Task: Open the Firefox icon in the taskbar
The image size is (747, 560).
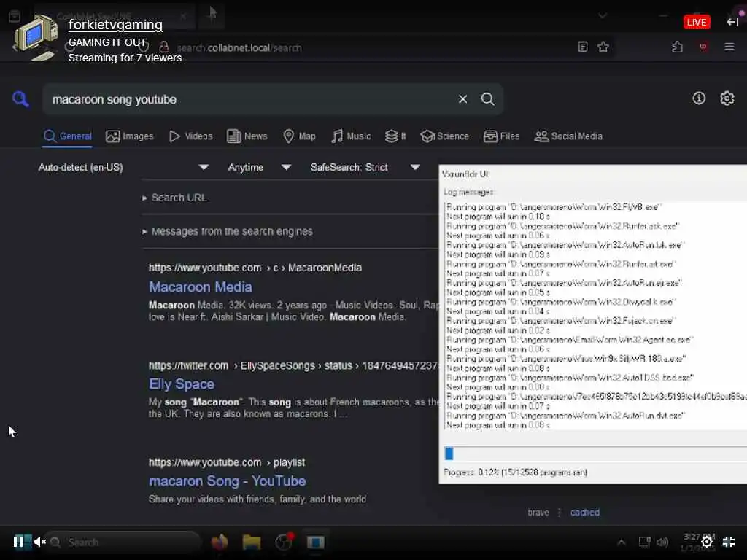Action: (x=220, y=542)
